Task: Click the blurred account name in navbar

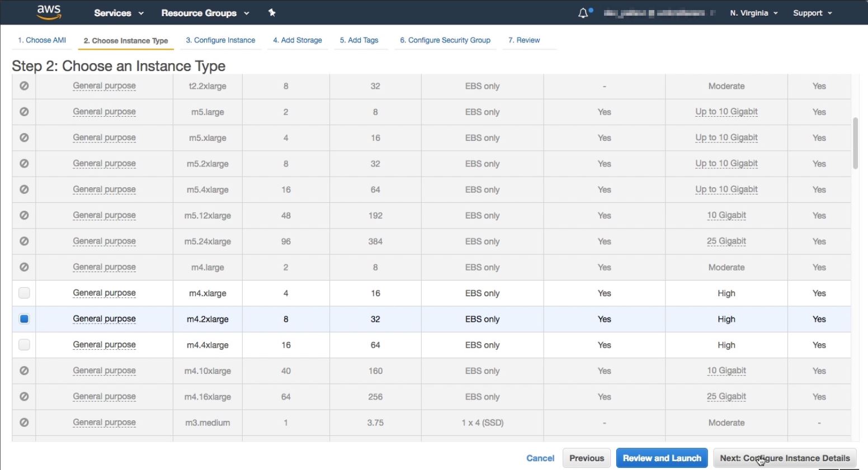Action: click(659, 13)
